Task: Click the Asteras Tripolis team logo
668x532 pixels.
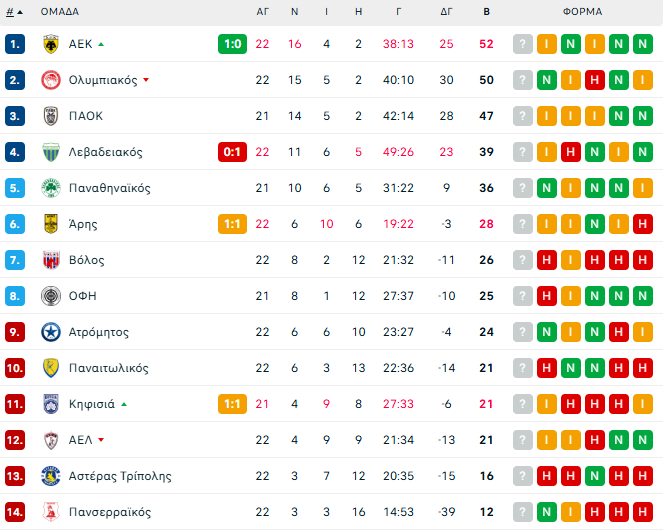Action: (x=50, y=476)
